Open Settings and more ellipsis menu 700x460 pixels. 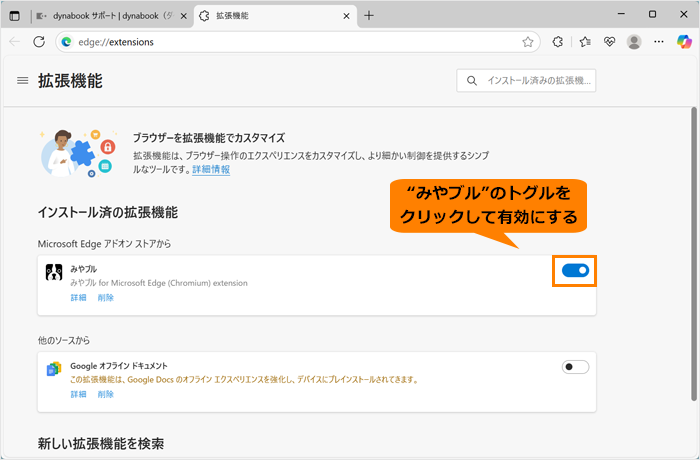point(658,42)
